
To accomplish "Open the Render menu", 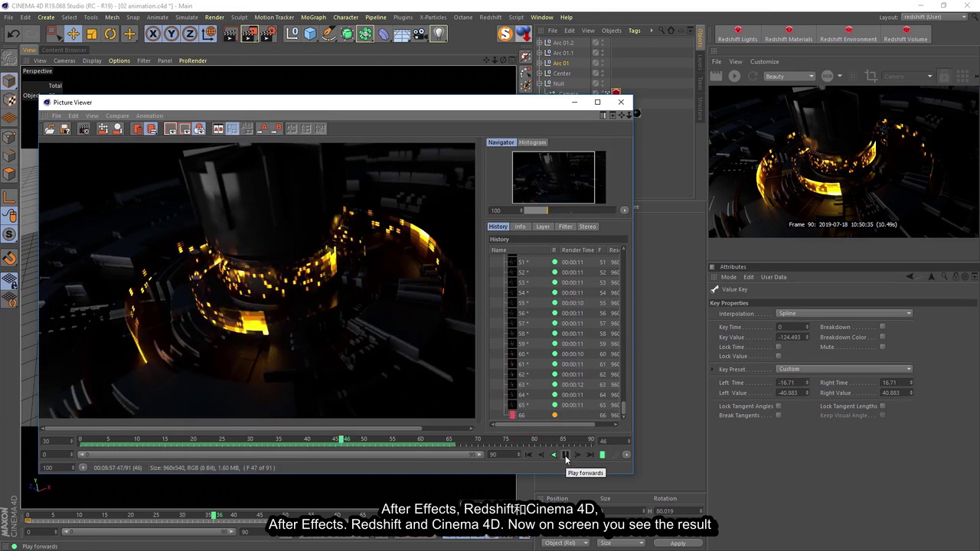I will click(214, 17).
